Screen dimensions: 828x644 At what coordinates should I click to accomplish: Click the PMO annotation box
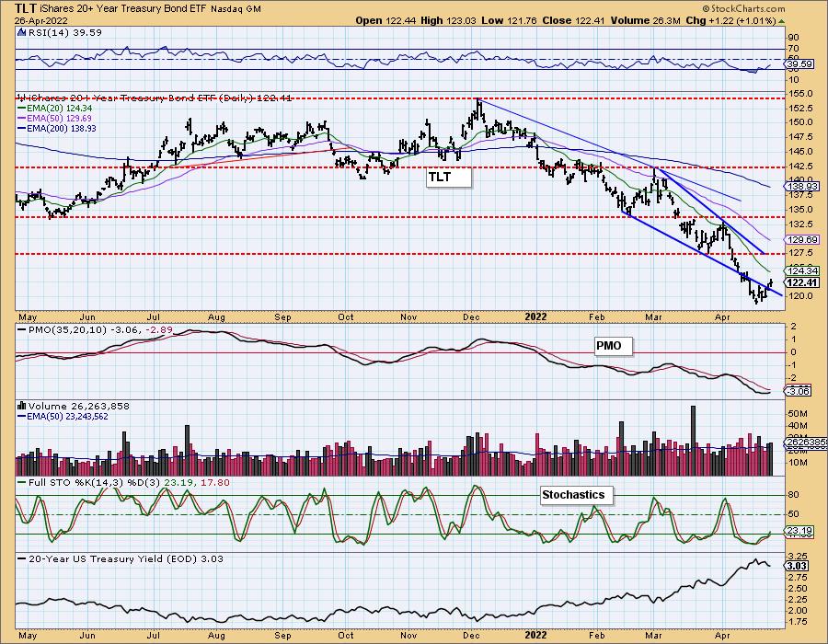click(x=613, y=346)
